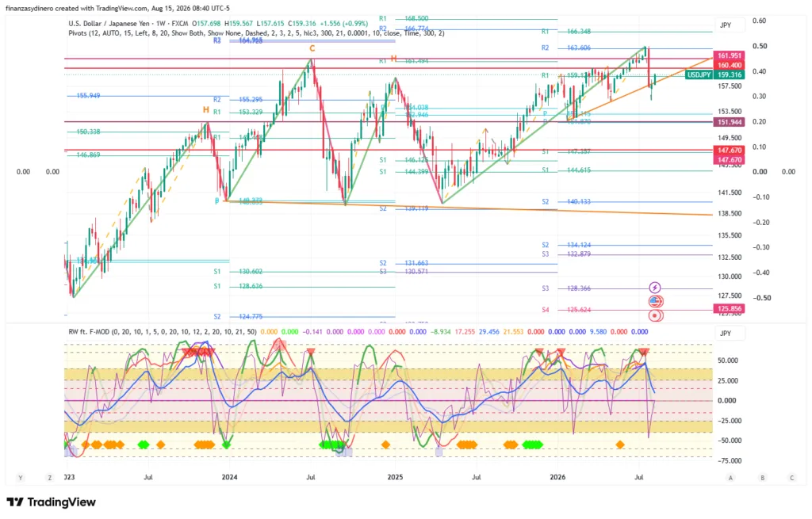The image size is (812, 519).
Task: Click the 150.338 pivot level label
Action: (89, 132)
